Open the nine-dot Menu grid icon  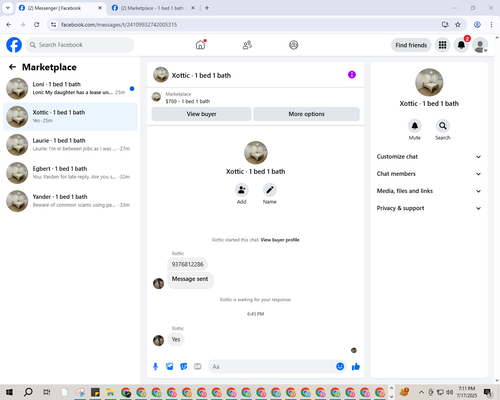(x=442, y=45)
